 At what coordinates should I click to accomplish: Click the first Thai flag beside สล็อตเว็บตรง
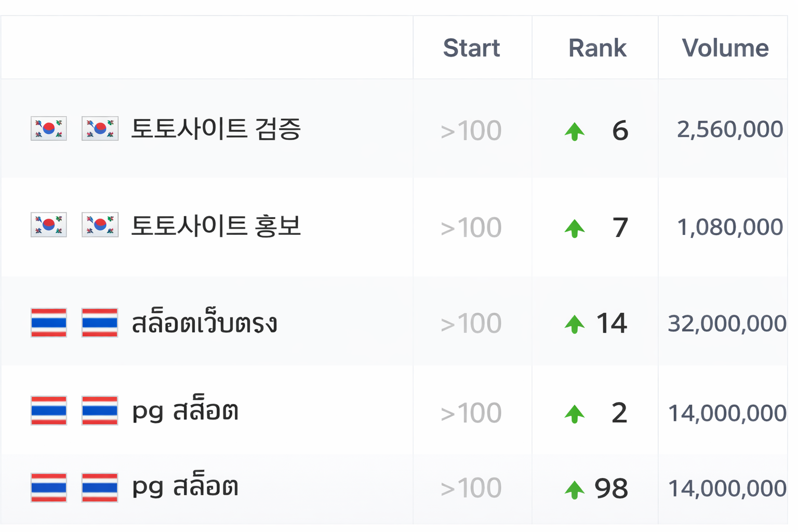(49, 323)
